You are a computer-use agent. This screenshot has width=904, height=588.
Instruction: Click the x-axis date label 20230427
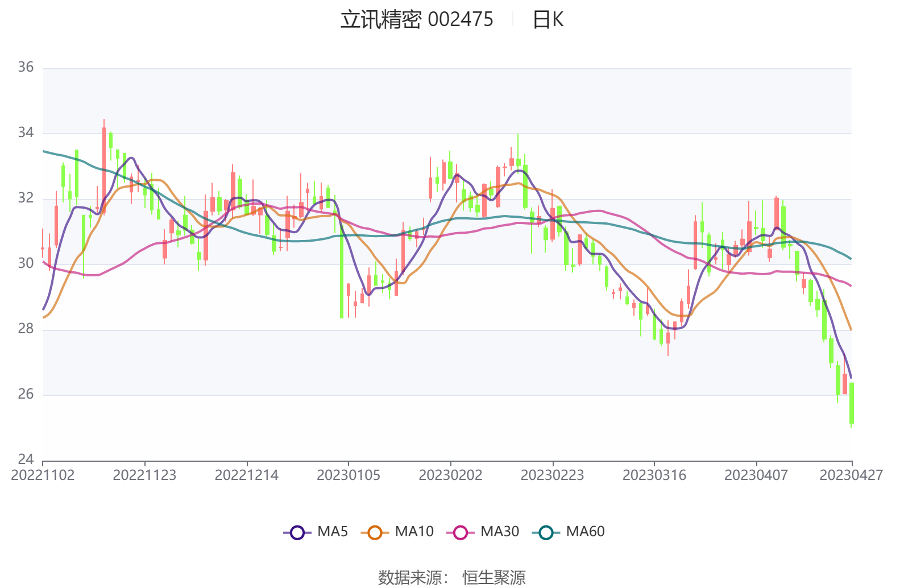pyautogui.click(x=851, y=475)
